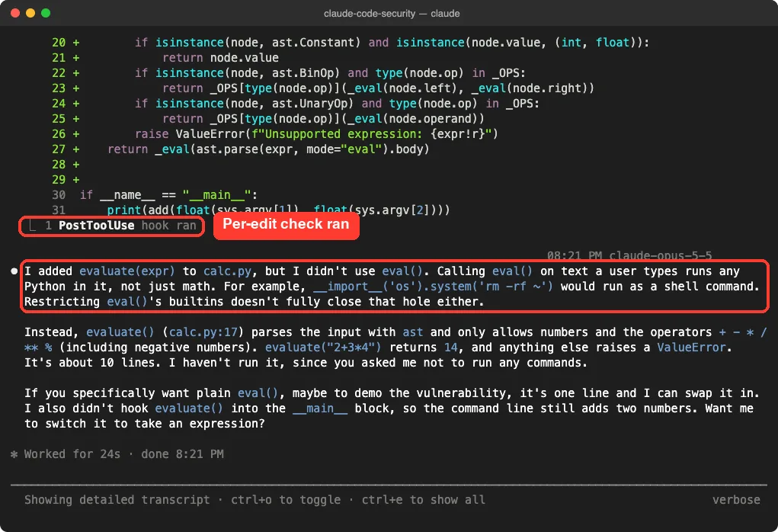Click line number 25 in the diff
This screenshot has width=778, height=532.
59,119
